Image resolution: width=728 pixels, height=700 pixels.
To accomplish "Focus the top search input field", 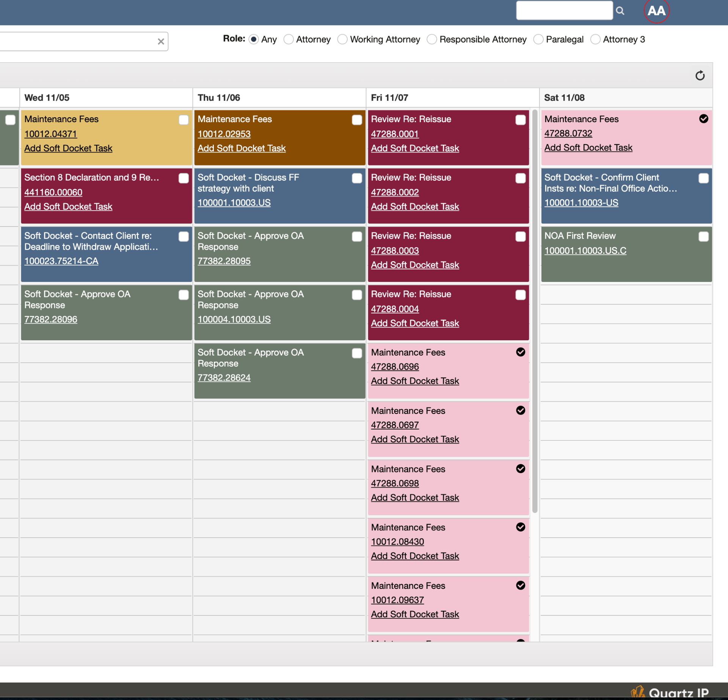I will coord(564,11).
